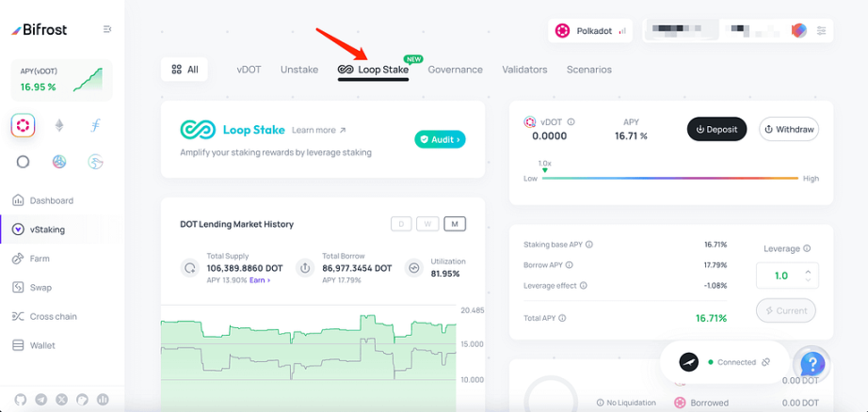Click the colorful account avatar
The width and height of the screenshot is (868, 412).
pyautogui.click(x=798, y=30)
